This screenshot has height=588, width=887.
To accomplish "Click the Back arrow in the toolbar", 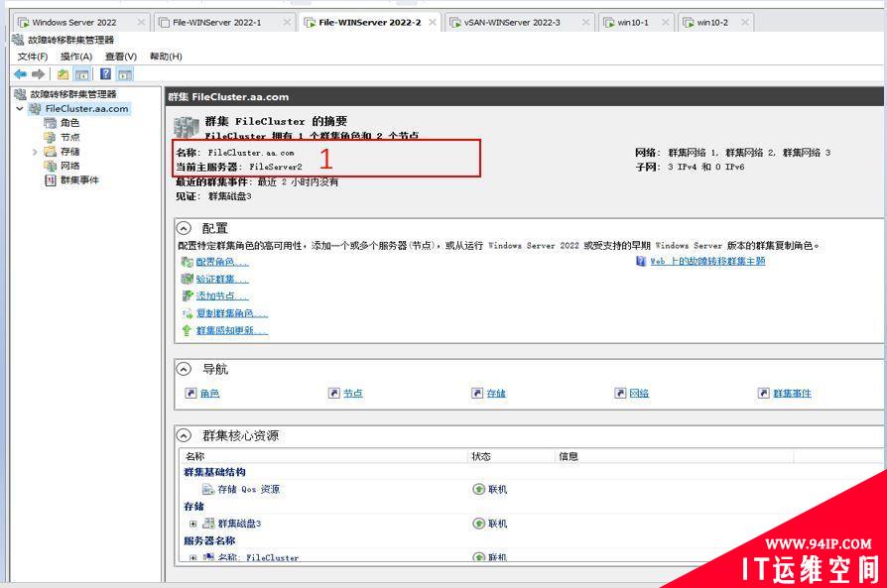I will [x=21, y=74].
